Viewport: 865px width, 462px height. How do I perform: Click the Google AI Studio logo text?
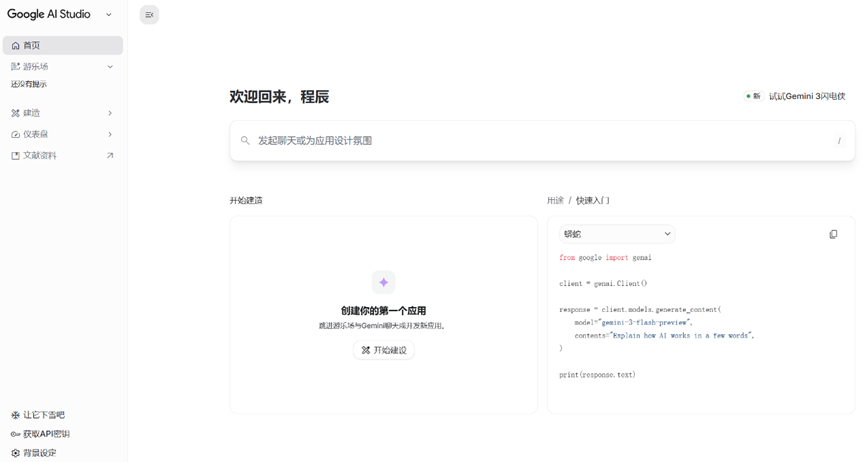49,14
